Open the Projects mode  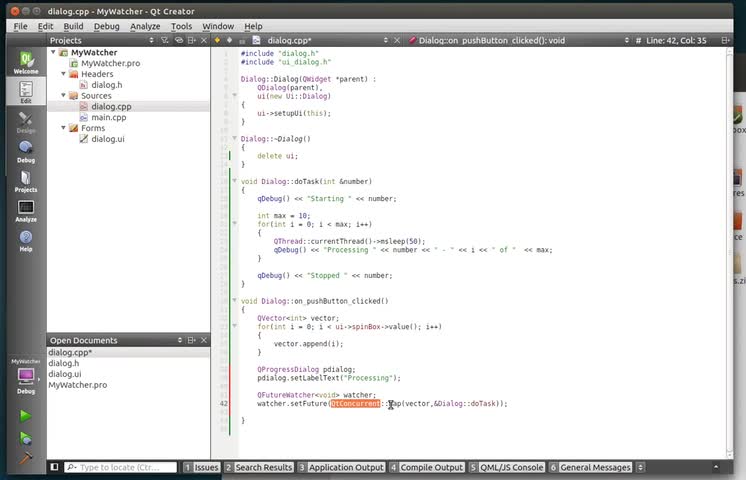(x=25, y=181)
